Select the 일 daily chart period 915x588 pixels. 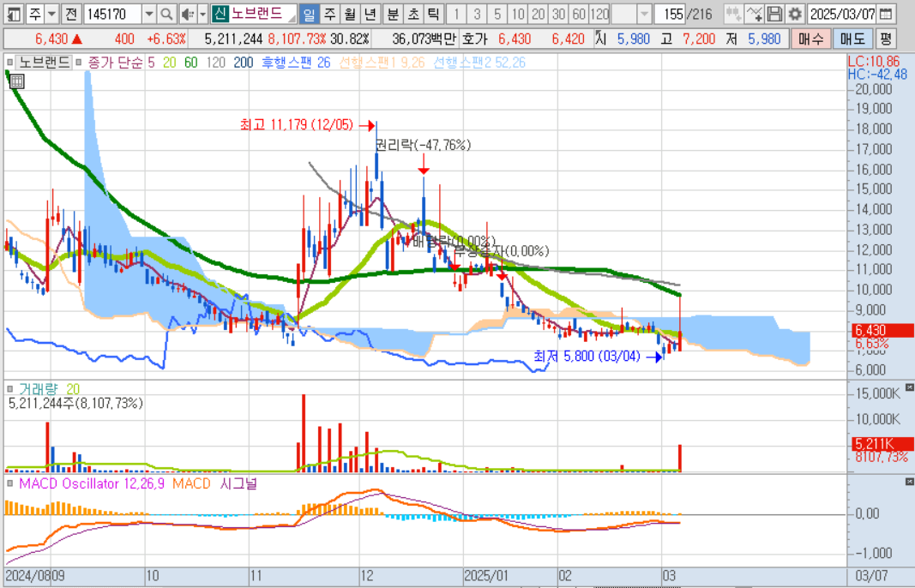pos(310,14)
